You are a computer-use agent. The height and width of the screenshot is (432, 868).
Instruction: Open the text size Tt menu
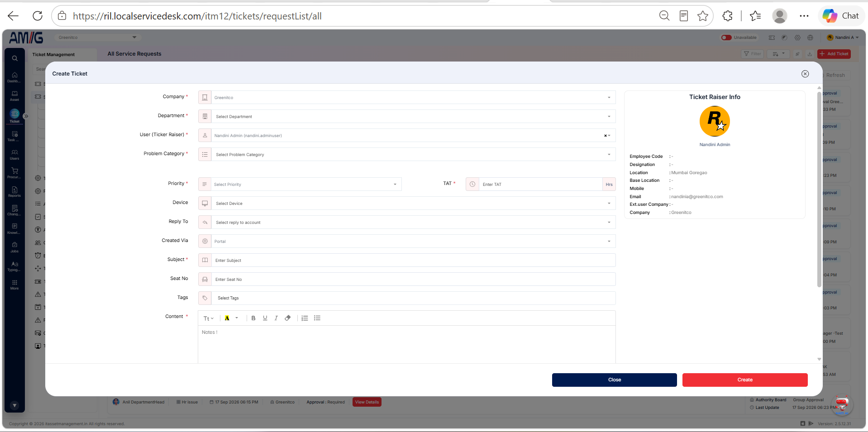tap(208, 318)
